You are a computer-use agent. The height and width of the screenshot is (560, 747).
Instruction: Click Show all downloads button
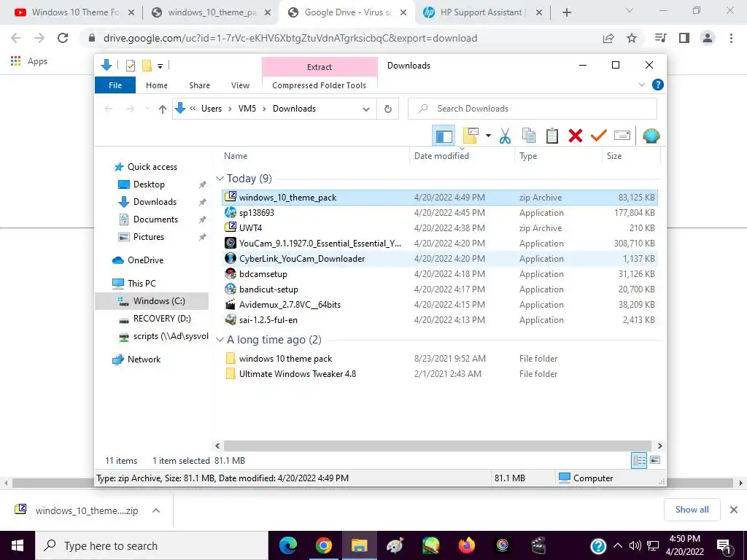(692, 510)
